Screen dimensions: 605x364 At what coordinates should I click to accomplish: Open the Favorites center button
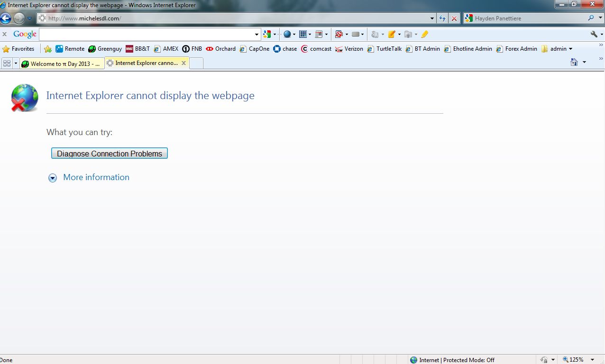pos(18,49)
